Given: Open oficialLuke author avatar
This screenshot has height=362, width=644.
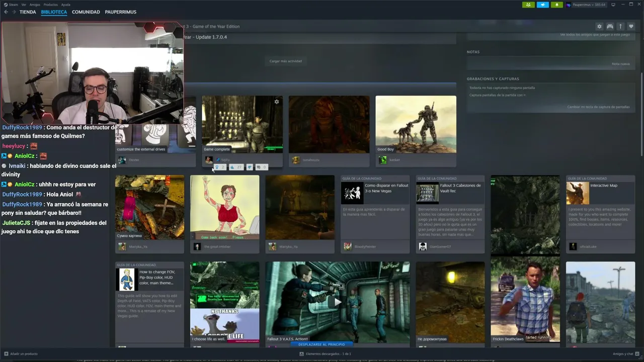Looking at the screenshot, I should point(573,246).
